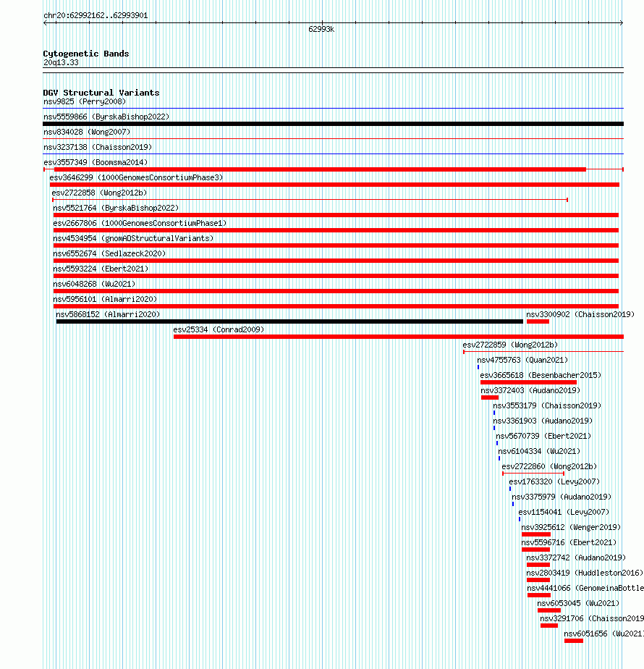The height and width of the screenshot is (669, 644).
Task: Open nsv6053045 (Wu2021) label
Action: click(578, 603)
